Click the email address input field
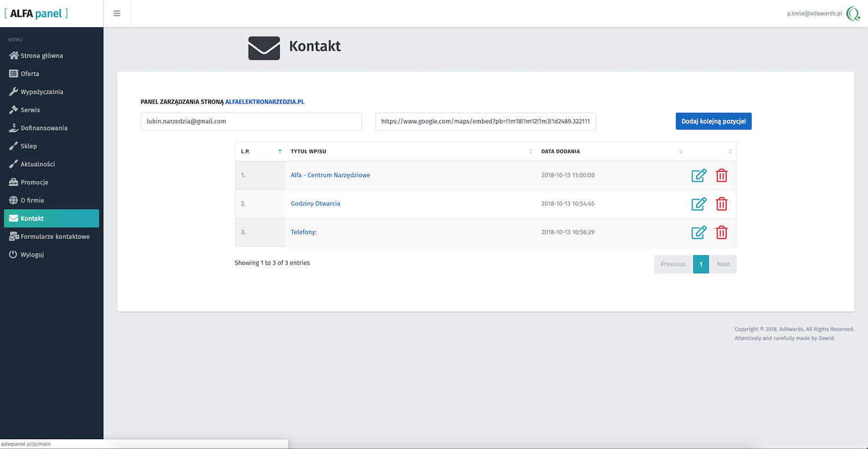The image size is (868, 449). click(x=251, y=122)
